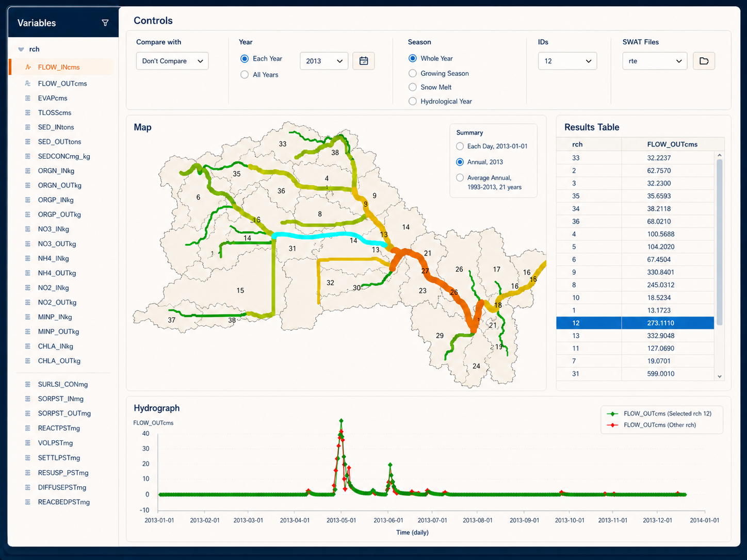Open the Compare with dropdown

172,61
